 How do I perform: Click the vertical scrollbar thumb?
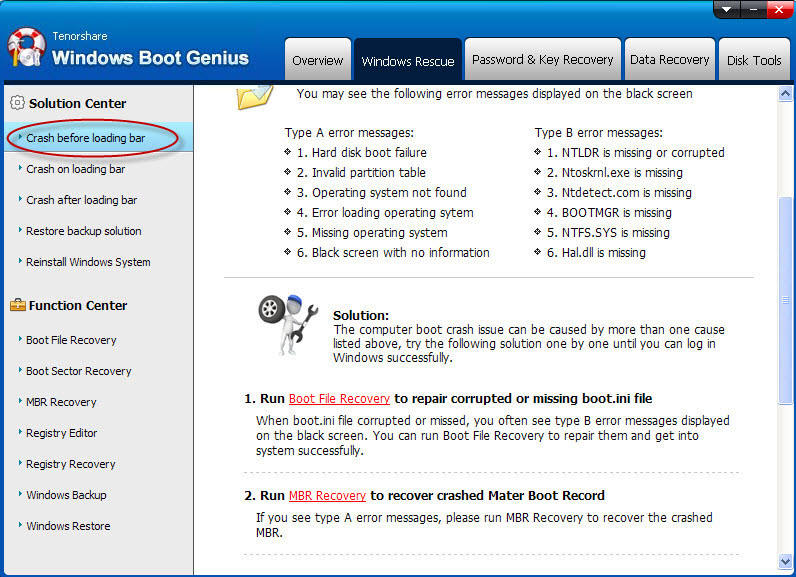pos(785,300)
